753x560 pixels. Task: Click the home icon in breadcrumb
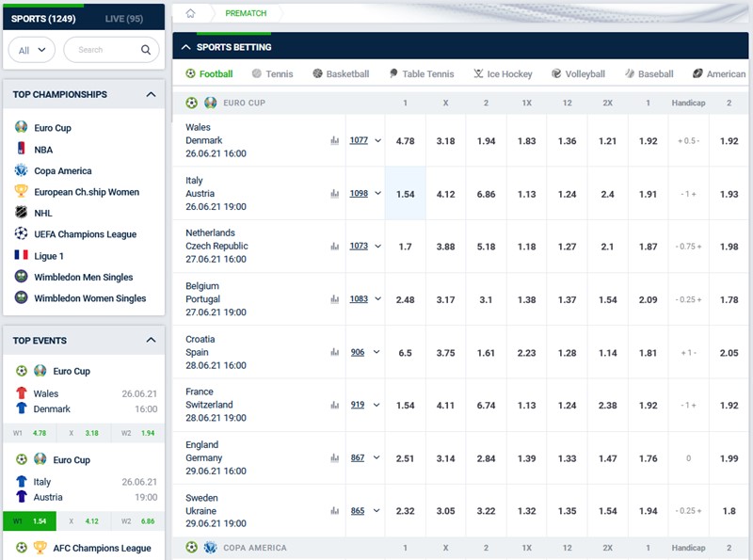click(x=190, y=13)
